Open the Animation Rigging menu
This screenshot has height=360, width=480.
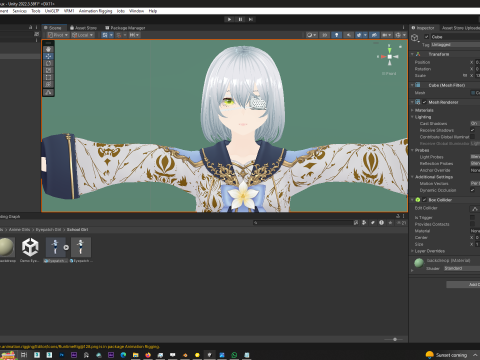[95, 11]
